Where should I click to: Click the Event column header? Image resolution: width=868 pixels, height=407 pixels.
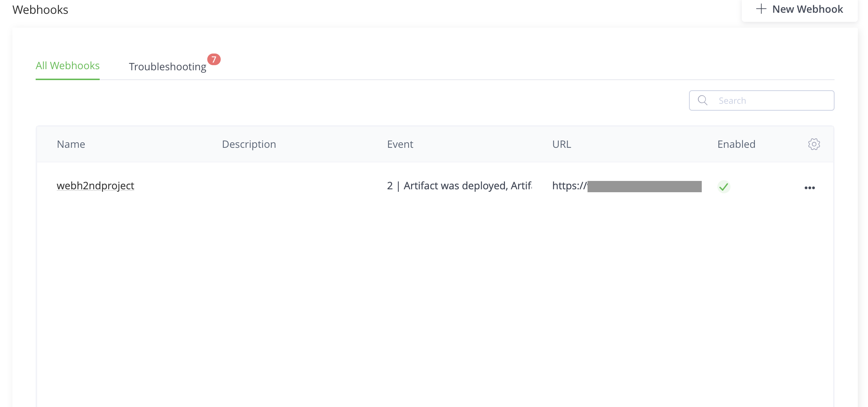[x=400, y=144]
